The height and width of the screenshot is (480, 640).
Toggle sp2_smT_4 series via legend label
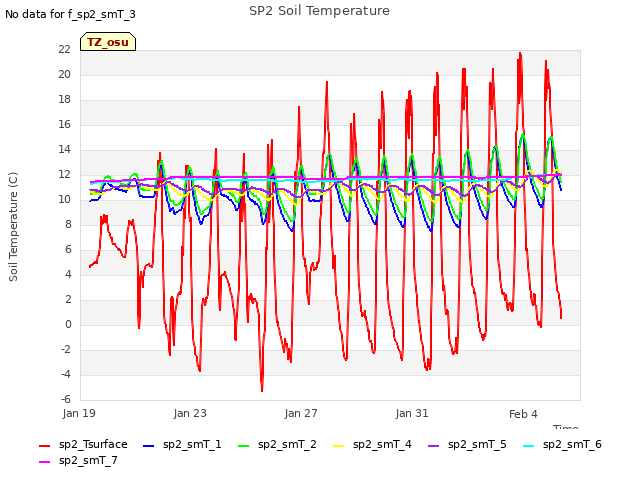tap(382, 444)
